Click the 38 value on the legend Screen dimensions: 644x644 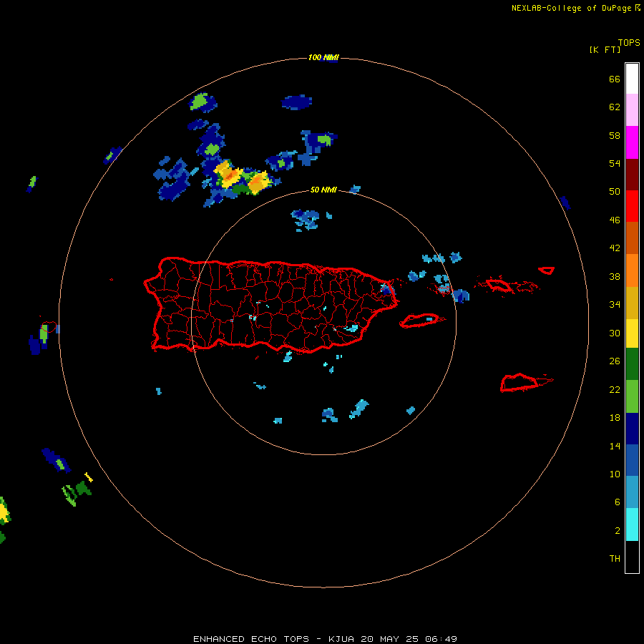pos(615,276)
